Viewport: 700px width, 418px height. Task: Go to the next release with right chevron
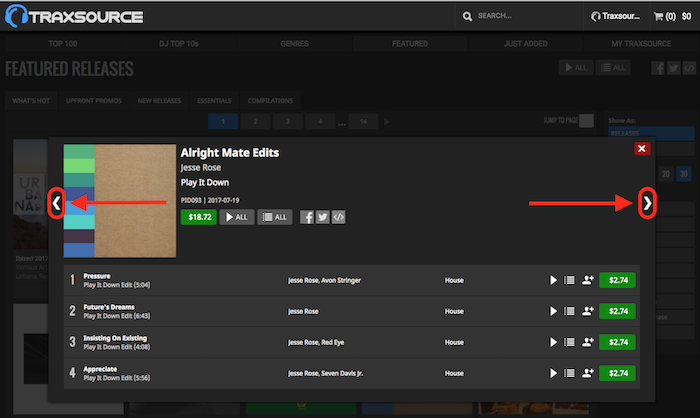(648, 203)
